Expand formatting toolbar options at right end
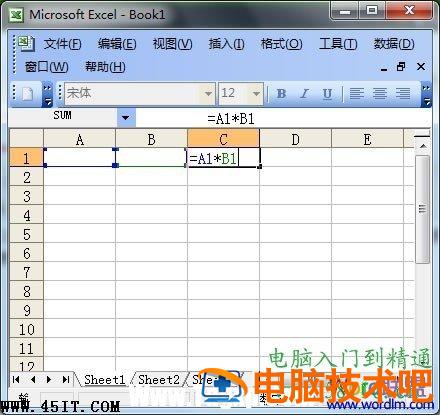440x415 pixels. click(426, 94)
